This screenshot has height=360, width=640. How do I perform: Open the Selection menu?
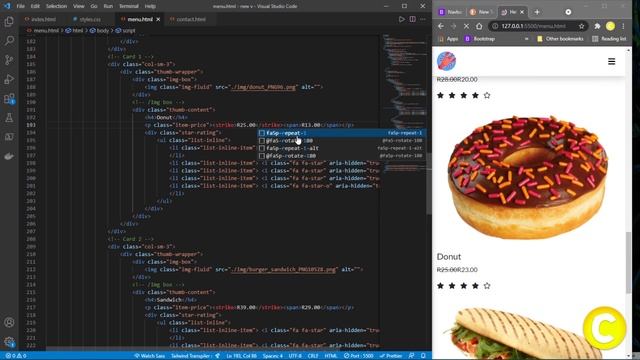click(x=56, y=6)
